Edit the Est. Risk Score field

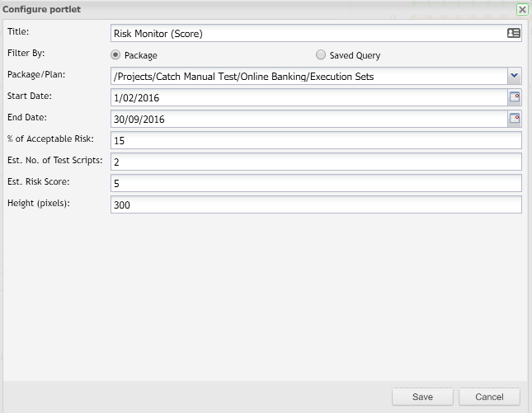tap(316, 183)
